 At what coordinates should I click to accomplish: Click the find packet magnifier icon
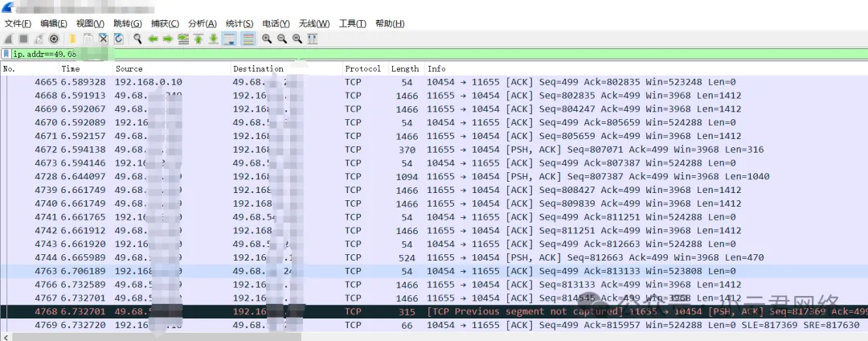(x=137, y=39)
